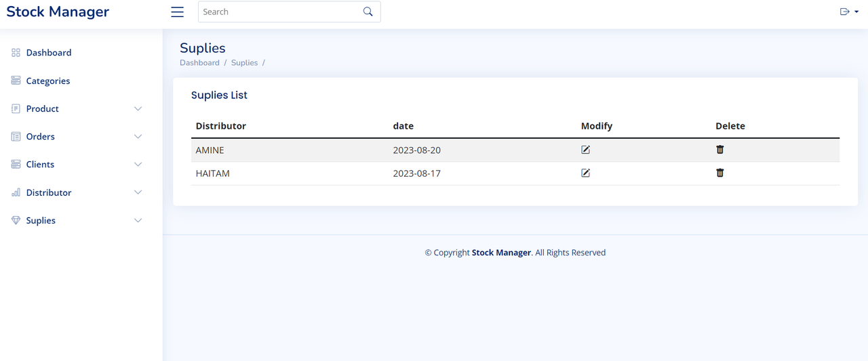Click the Stock Manager logo title
868x361 pixels.
pos(58,12)
